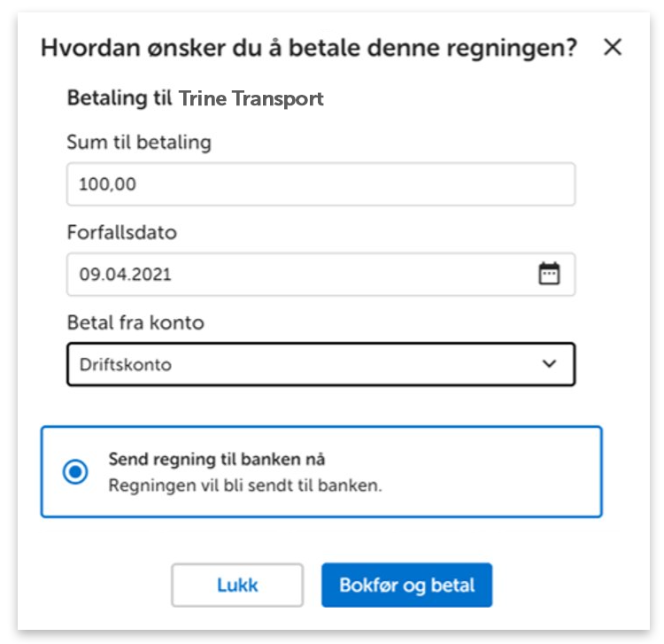This screenshot has width=664, height=644.
Task: Click the 'Forfallsdato' field label
Action: click(x=122, y=232)
